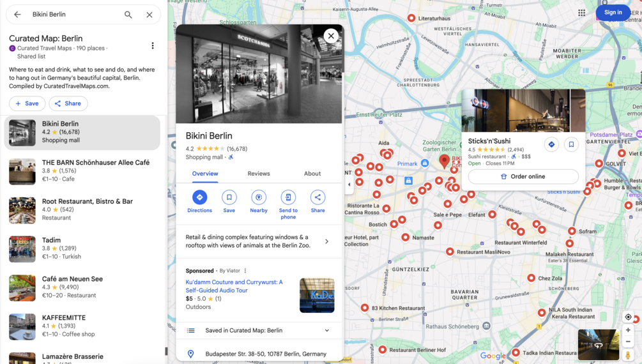Select Café am Neuen See
This screenshot has height=364, width=642.
(82, 288)
